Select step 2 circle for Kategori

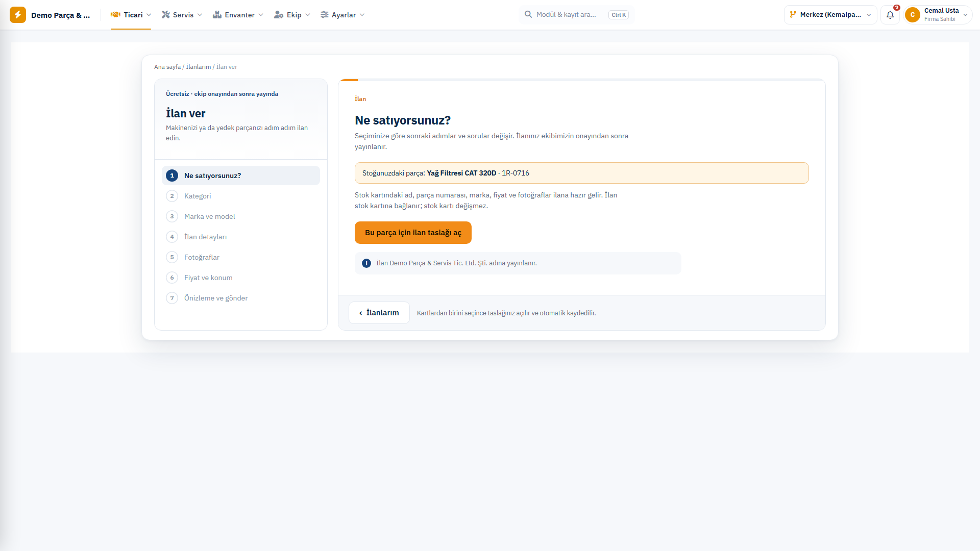tap(172, 196)
